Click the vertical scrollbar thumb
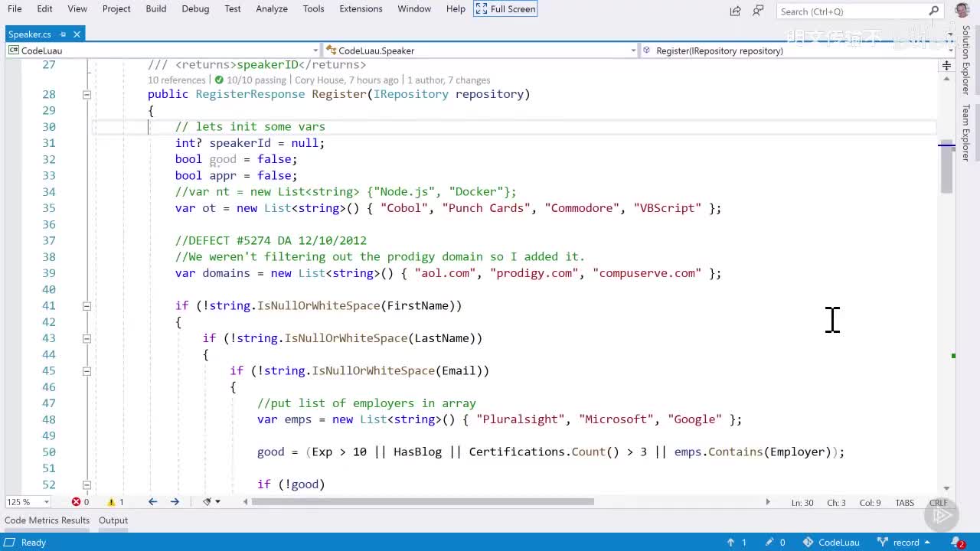Screen dimensions: 980x551 (x=947, y=168)
